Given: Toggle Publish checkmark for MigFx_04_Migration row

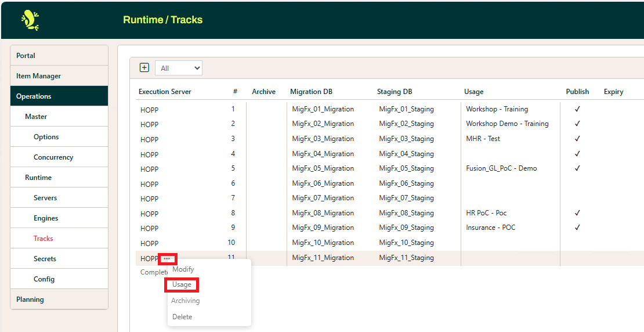Looking at the screenshot, I should (x=577, y=154).
